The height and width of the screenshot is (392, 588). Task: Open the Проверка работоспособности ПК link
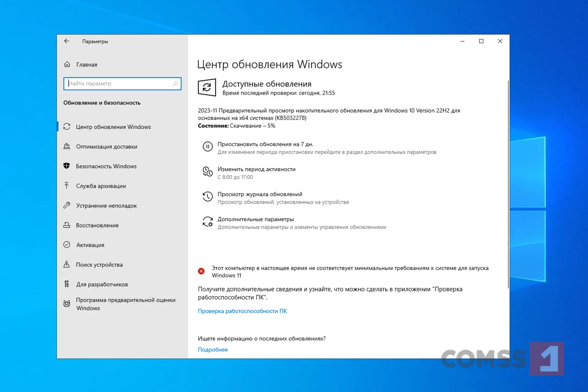[x=242, y=311]
